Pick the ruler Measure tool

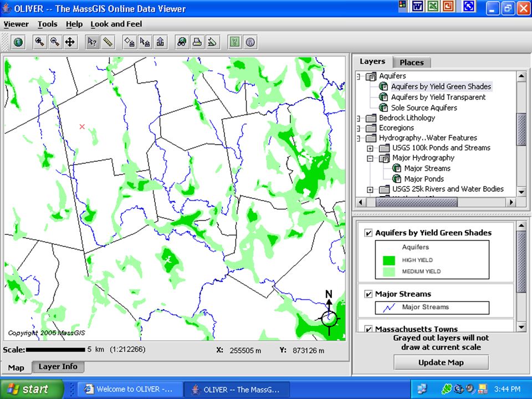[108, 42]
